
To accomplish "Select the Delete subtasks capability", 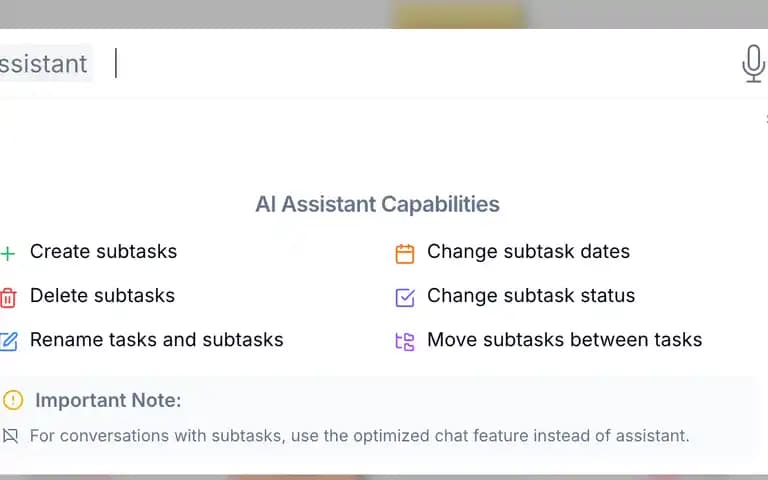I will click(x=102, y=295).
